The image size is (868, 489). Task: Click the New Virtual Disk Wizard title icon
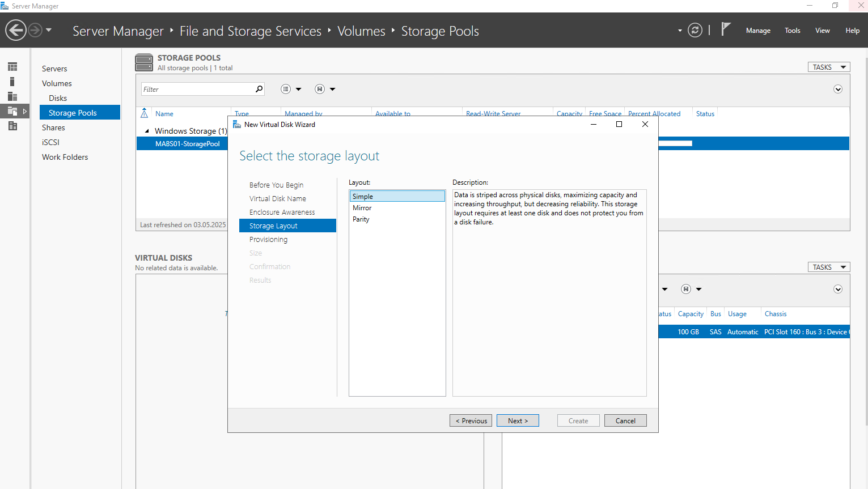[237, 124]
